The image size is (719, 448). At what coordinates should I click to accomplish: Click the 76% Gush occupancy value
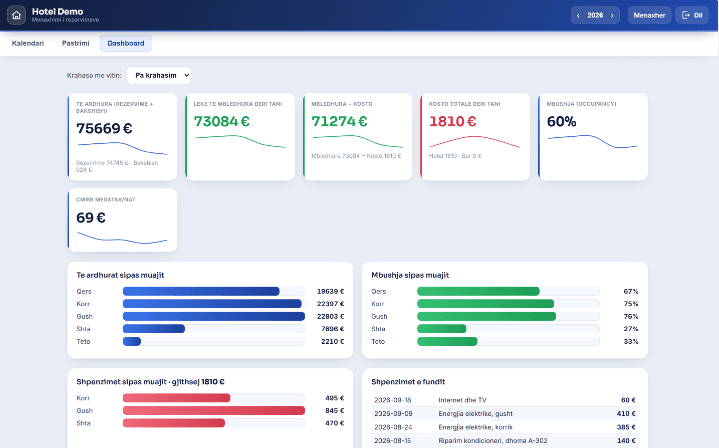(x=631, y=316)
